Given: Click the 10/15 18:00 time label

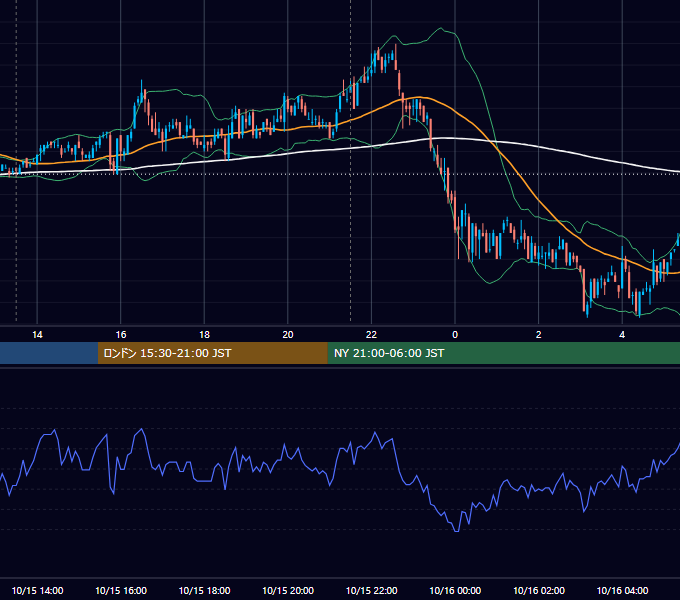Looking at the screenshot, I should point(205,590).
